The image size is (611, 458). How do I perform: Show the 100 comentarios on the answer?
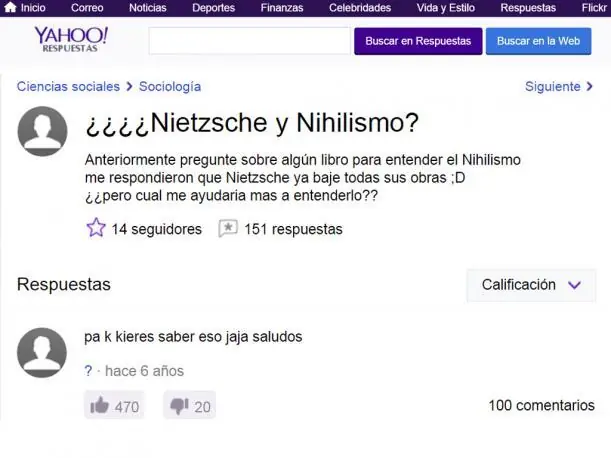click(x=541, y=405)
